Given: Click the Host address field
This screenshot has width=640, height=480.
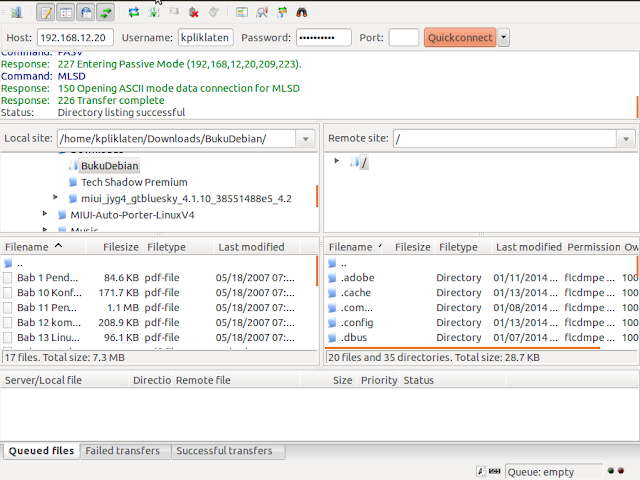Looking at the screenshot, I should click(75, 38).
